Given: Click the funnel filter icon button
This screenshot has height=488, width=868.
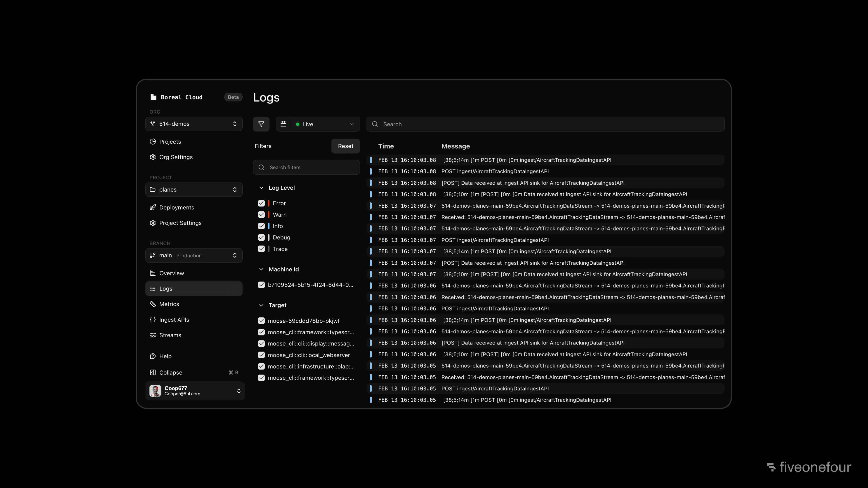Looking at the screenshot, I should tap(261, 124).
